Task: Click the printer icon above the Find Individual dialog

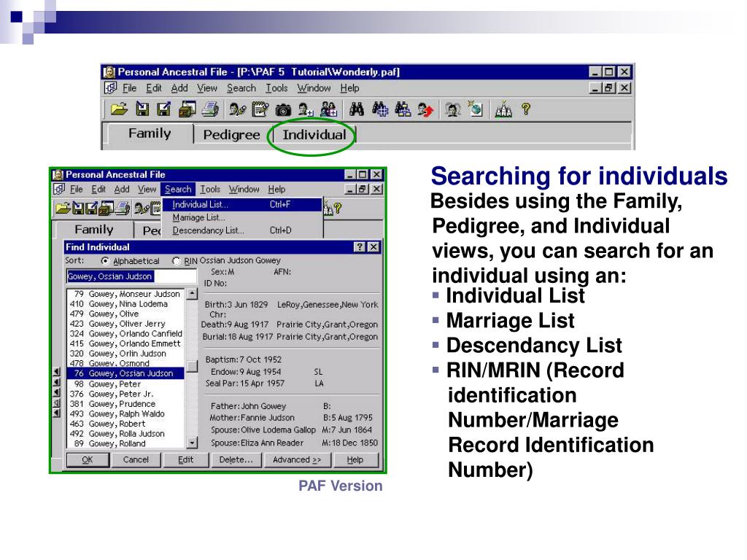Action: pyautogui.click(x=123, y=208)
